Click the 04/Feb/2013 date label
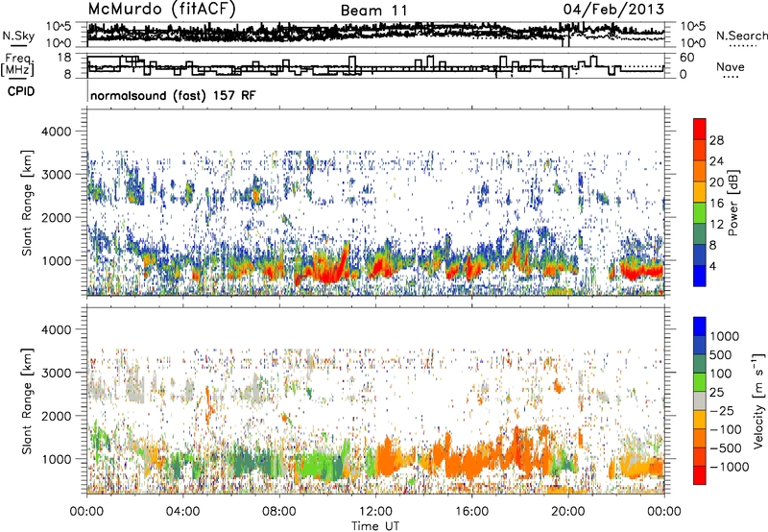Viewport: 768px width, 532px height. point(613,10)
